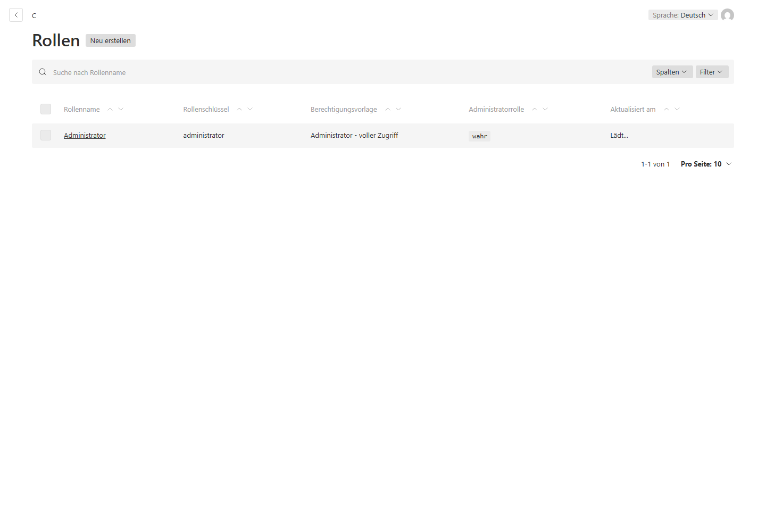Viewport: 766px width, 532px height.
Task: Sort Aktualisiert am ascending arrow
Action: click(667, 109)
